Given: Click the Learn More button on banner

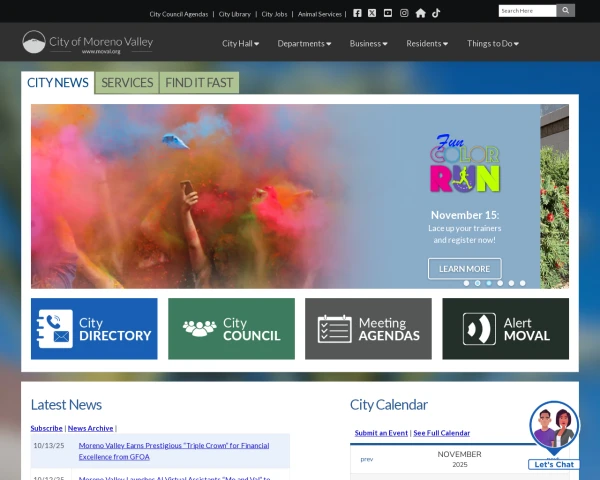Looking at the screenshot, I should click(465, 269).
